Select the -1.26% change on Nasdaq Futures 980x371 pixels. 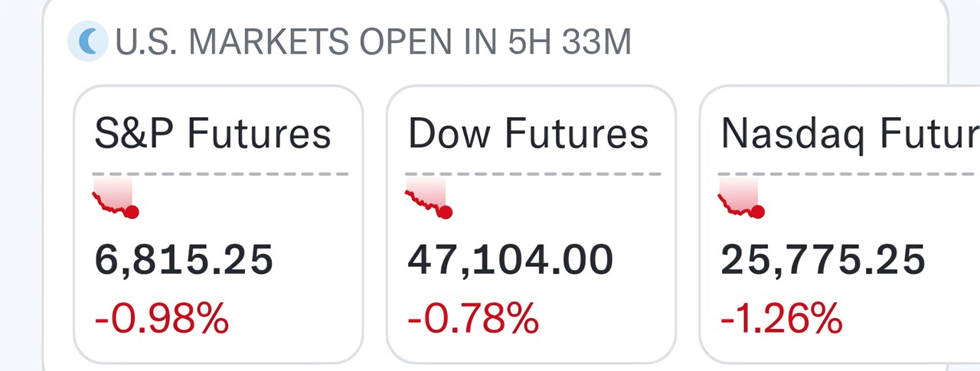click(782, 317)
